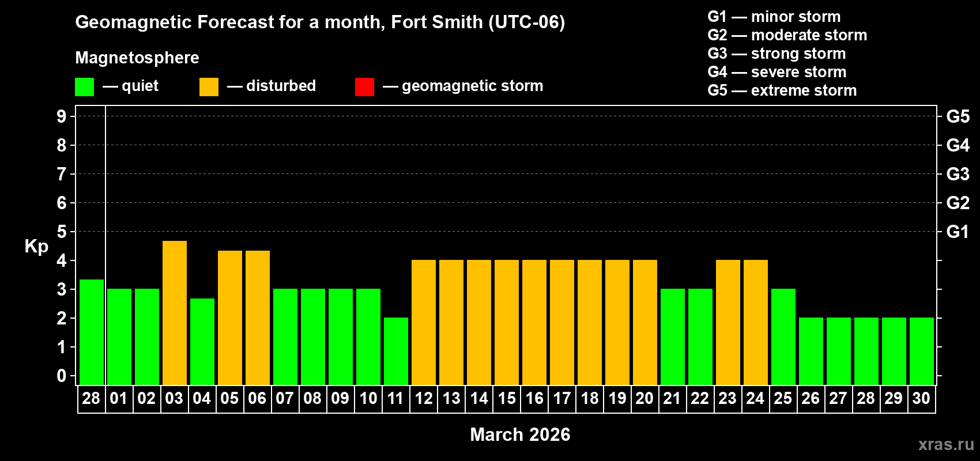Click Kp value 9 on left axis
This screenshot has width=980, height=461.
pyautogui.click(x=62, y=116)
